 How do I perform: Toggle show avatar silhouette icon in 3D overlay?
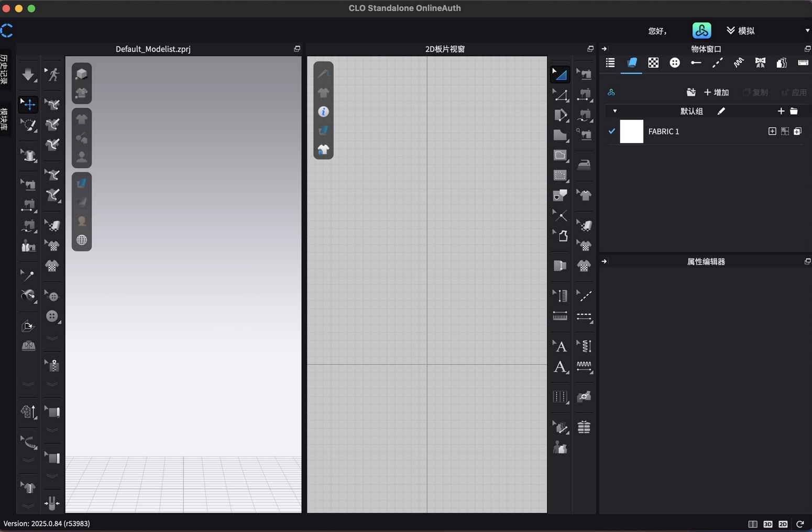click(x=82, y=157)
